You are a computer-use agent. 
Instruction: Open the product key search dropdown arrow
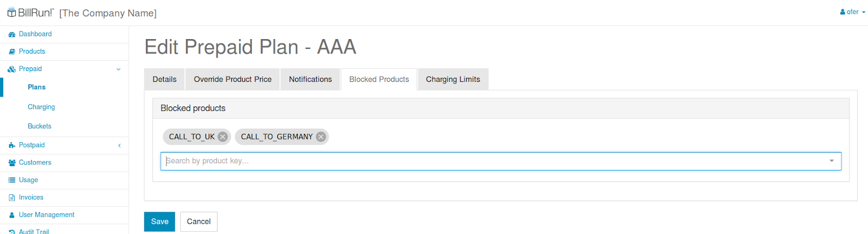[x=832, y=161]
